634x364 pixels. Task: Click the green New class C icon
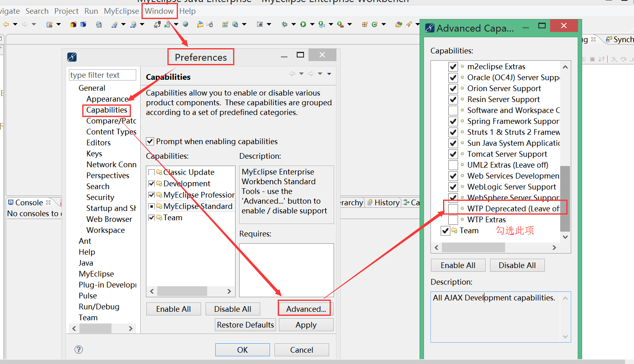tap(375, 24)
